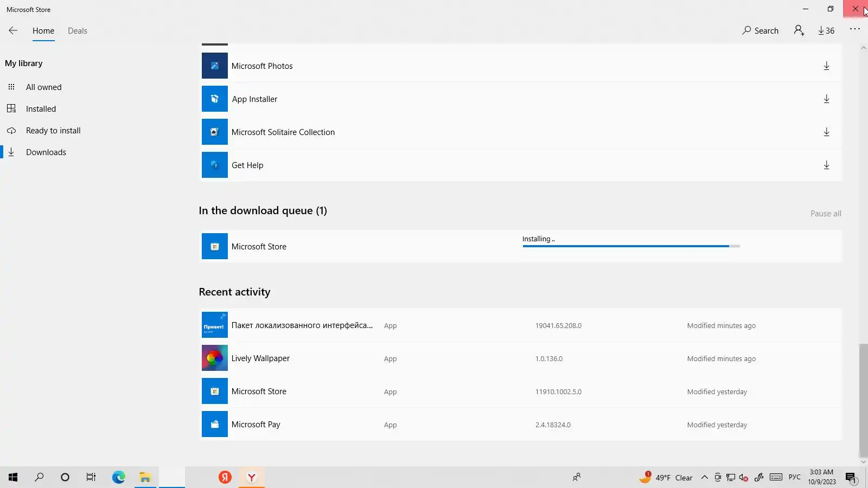Viewport: 868px width, 488px height.
Task: Select All owned in My library
Action: point(43,87)
